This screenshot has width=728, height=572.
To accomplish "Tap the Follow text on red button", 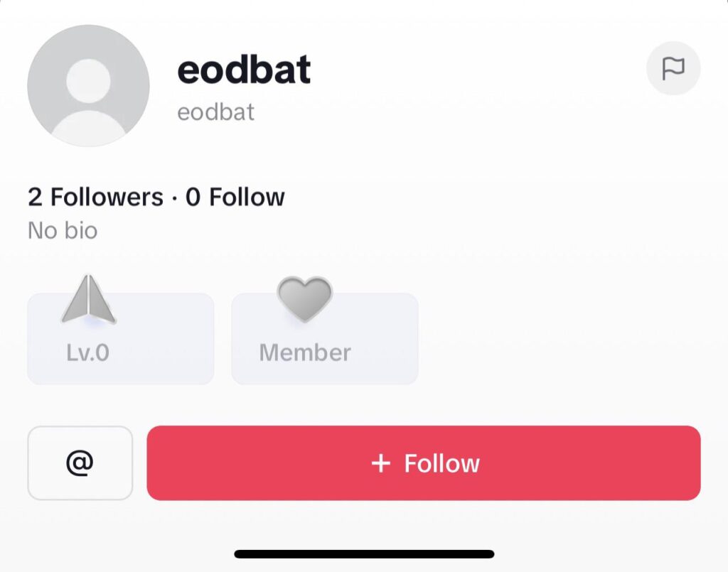I will (441, 463).
